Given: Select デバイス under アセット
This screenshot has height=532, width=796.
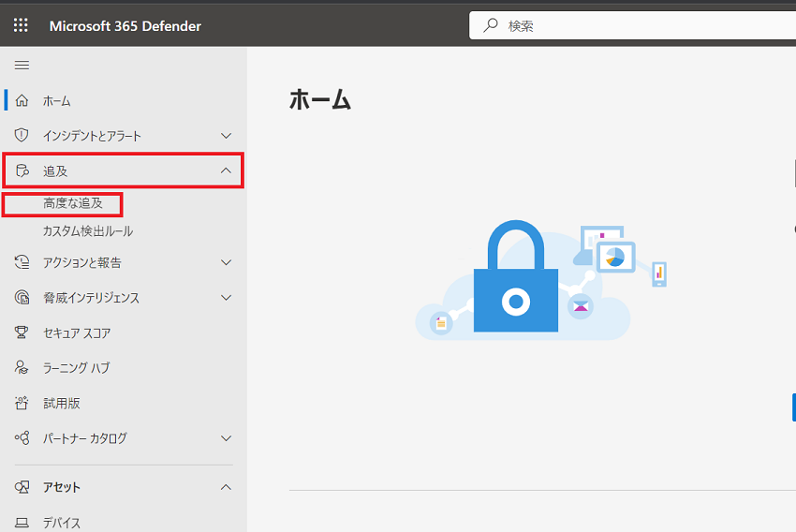Looking at the screenshot, I should pos(62,523).
